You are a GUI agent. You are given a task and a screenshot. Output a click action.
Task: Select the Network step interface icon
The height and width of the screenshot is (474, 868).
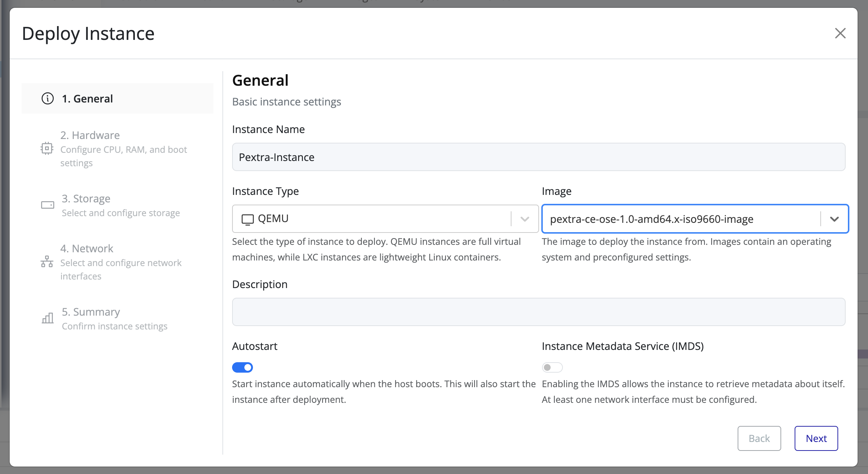pyautogui.click(x=47, y=262)
